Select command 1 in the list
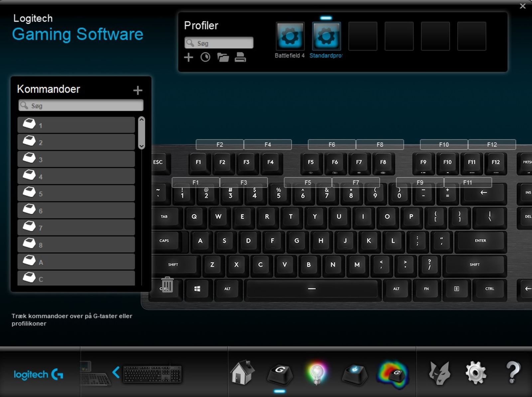 (x=76, y=125)
